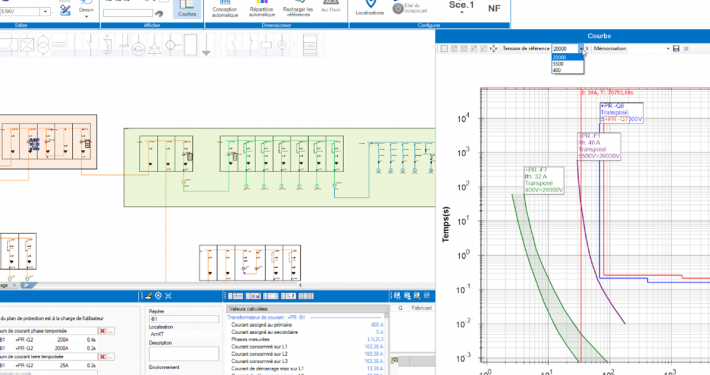Delete the courant phase temporisée row with red X
Screen dimensions: 710x375
[102, 331]
